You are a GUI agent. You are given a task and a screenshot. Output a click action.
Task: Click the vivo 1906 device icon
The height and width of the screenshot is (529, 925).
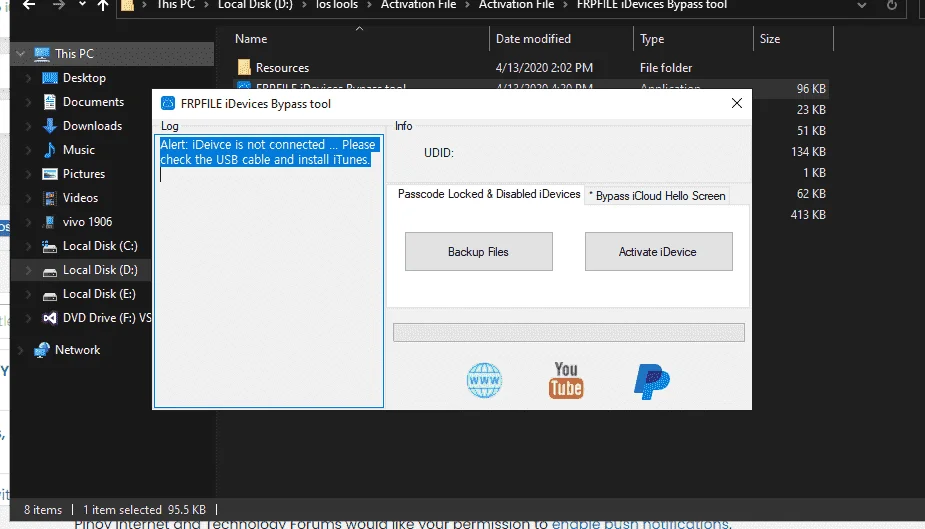50,222
